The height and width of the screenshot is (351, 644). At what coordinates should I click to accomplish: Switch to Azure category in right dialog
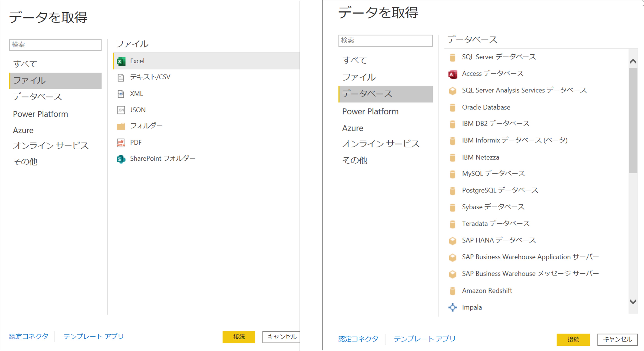[352, 128]
